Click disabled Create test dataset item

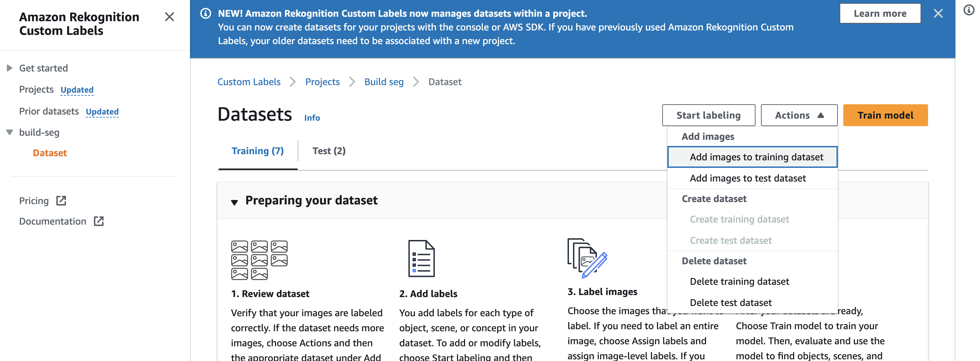click(752, 241)
